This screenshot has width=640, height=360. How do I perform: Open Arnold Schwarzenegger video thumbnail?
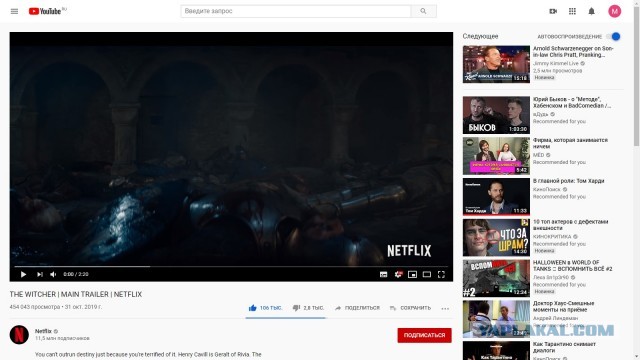point(496,64)
